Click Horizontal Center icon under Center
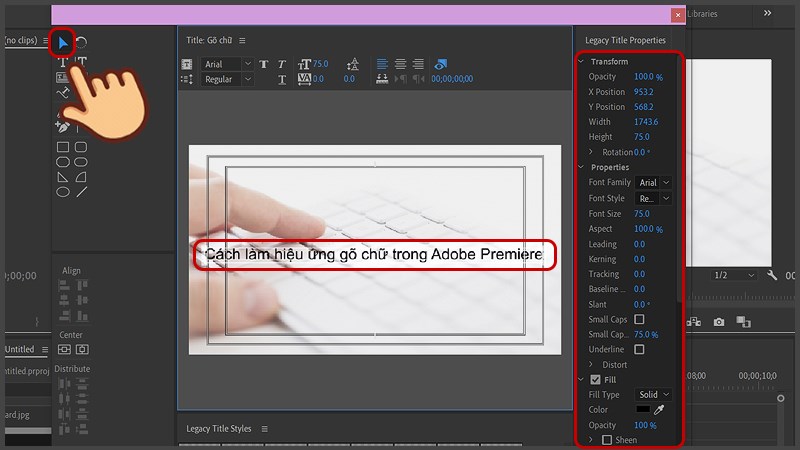 [82, 349]
